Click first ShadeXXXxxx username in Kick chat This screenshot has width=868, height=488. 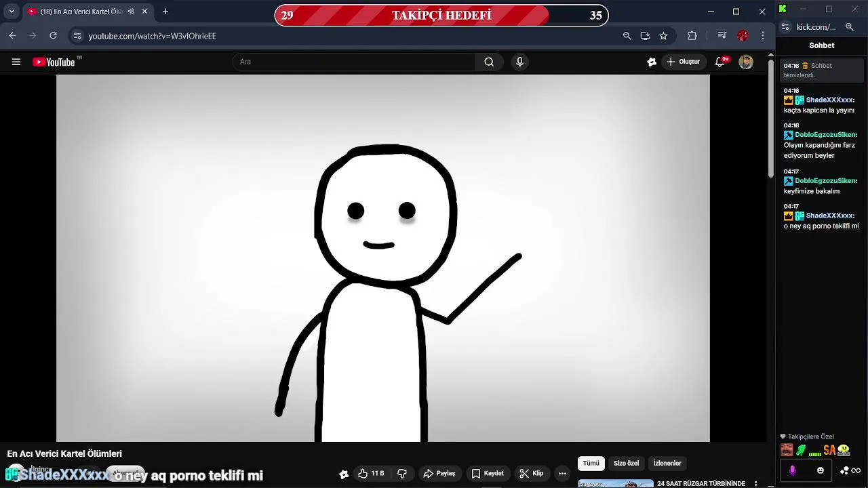click(x=829, y=100)
